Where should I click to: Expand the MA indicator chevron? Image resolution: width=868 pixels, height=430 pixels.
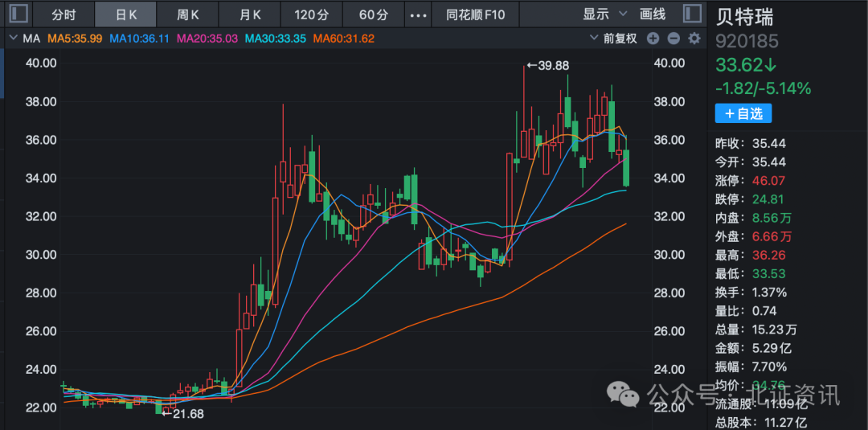(x=13, y=39)
